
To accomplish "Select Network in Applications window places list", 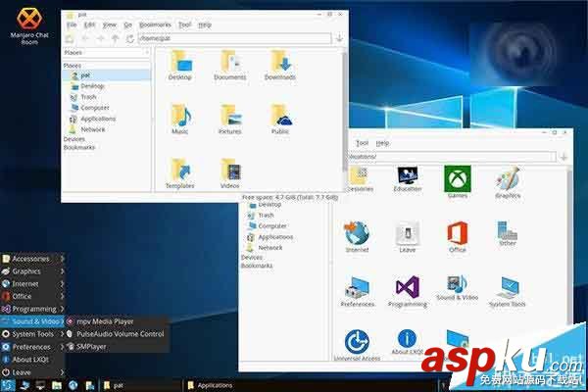I will [x=265, y=248].
